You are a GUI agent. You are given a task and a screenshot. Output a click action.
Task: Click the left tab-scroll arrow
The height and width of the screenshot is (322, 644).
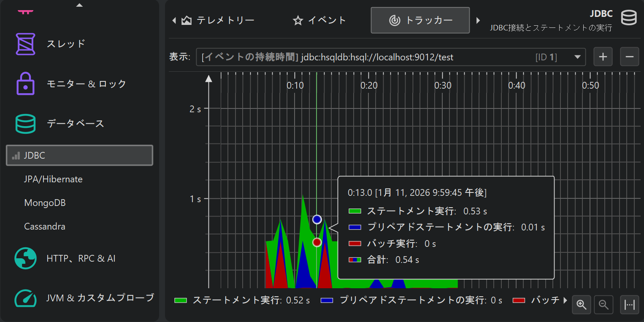pyautogui.click(x=174, y=20)
